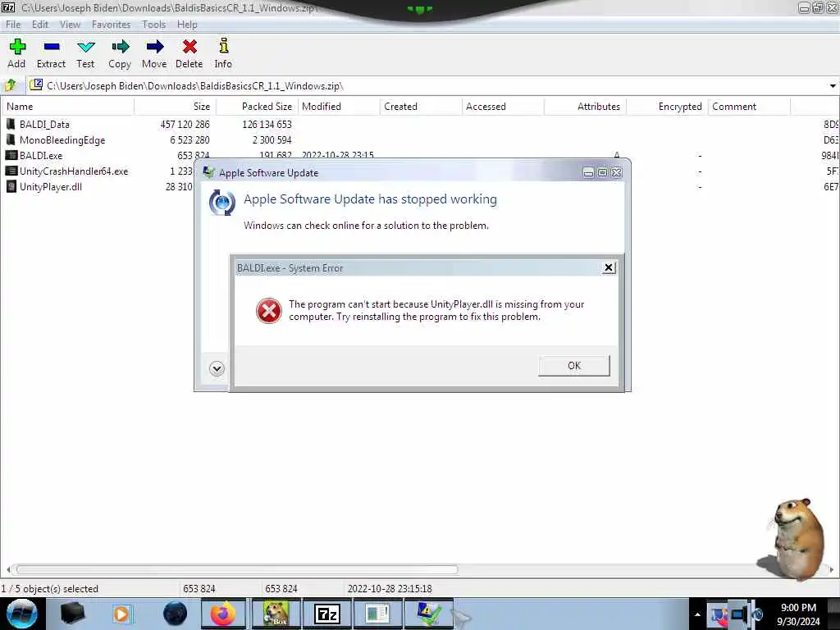Click the horizontal scrollbar thumb of file list
This screenshot has height=630, width=840.
click(237, 569)
